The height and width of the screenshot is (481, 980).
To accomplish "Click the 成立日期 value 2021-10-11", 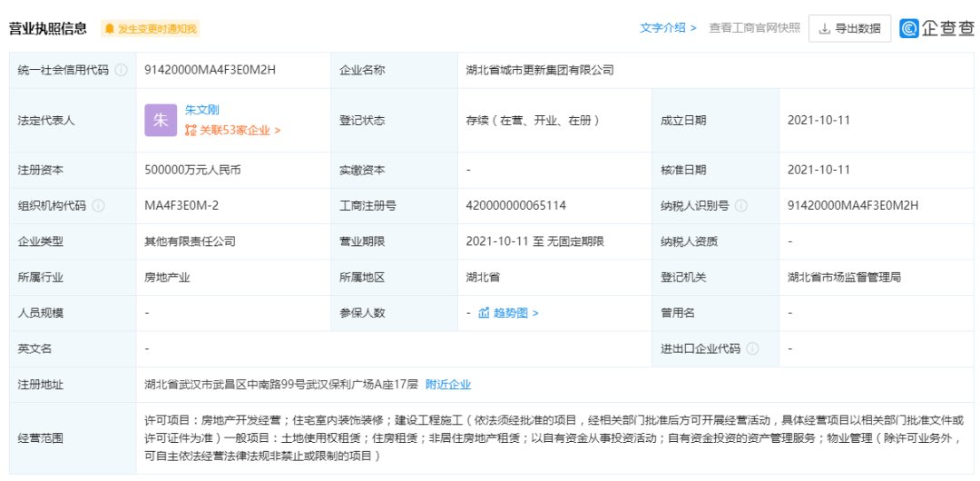I will [x=818, y=120].
